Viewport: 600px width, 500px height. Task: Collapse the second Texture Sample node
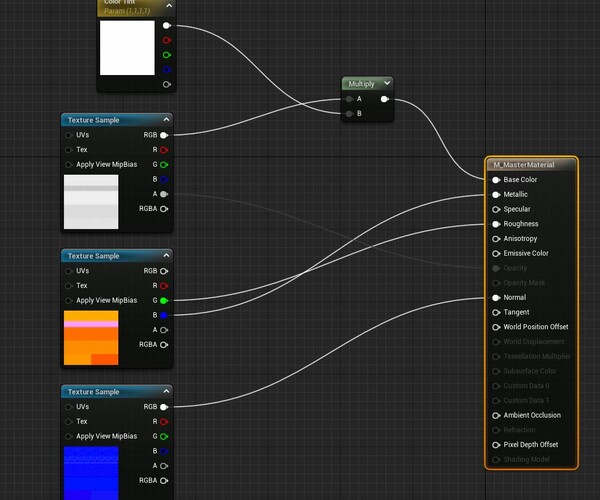point(166,256)
